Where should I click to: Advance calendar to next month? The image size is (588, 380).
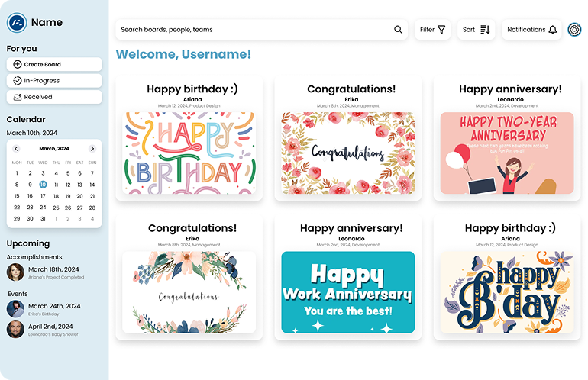pyautogui.click(x=92, y=149)
